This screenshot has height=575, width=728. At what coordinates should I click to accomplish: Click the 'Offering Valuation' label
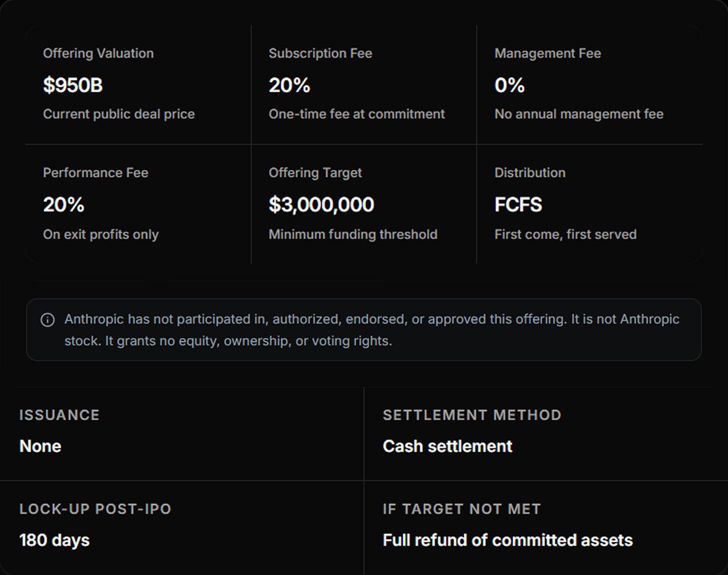[x=98, y=53]
